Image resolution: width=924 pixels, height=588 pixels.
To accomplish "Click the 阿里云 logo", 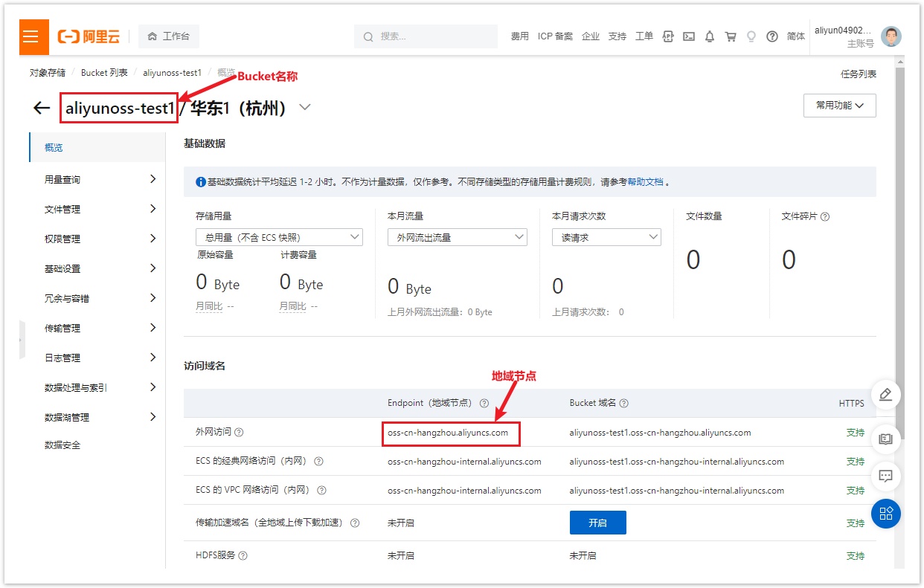I will point(89,36).
